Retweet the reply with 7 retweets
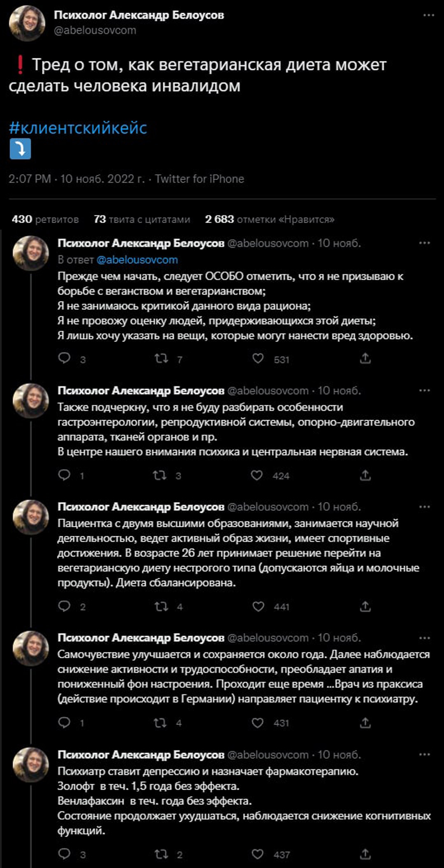The width and height of the screenshot is (444, 868). click(x=161, y=358)
